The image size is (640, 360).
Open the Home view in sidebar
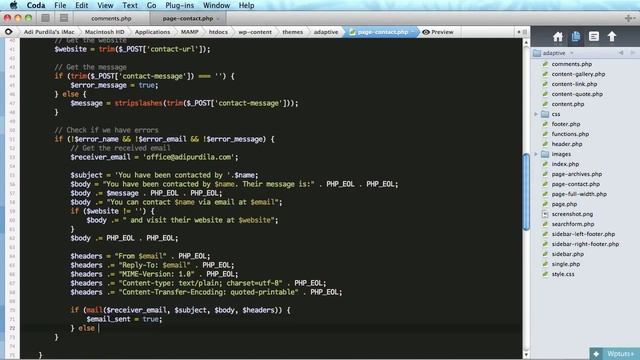558,37
